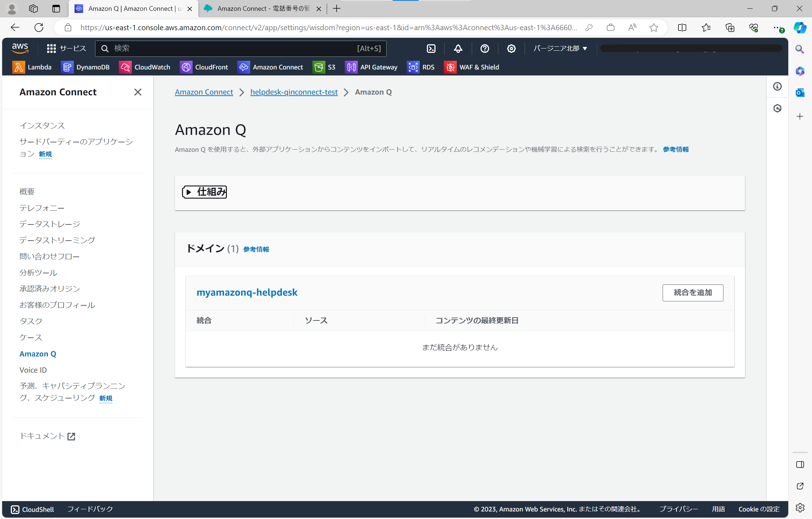Open the notifications bell icon
This screenshot has width=812, height=519.
click(x=458, y=48)
